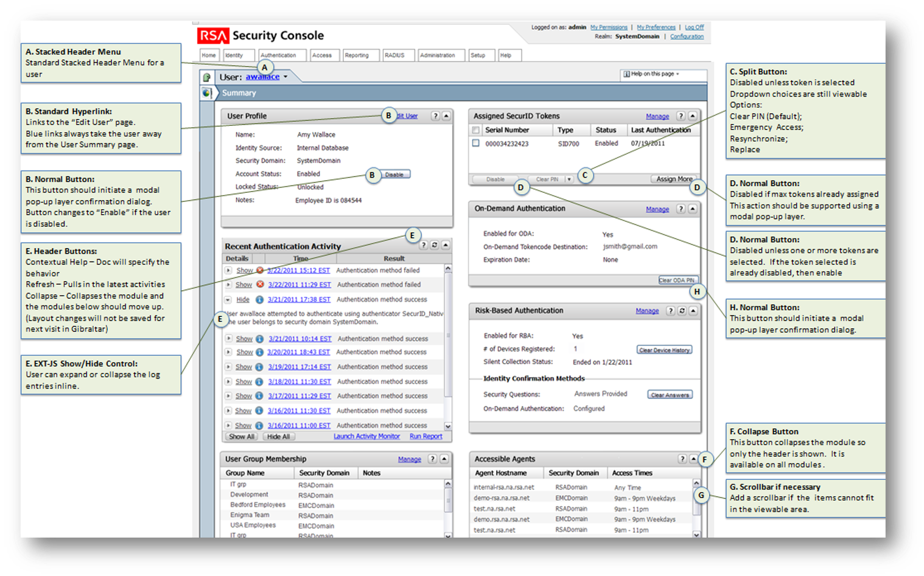This screenshot has width=924, height=576.
Task: Collapse the On-Demand Authentication module
Action: [693, 209]
